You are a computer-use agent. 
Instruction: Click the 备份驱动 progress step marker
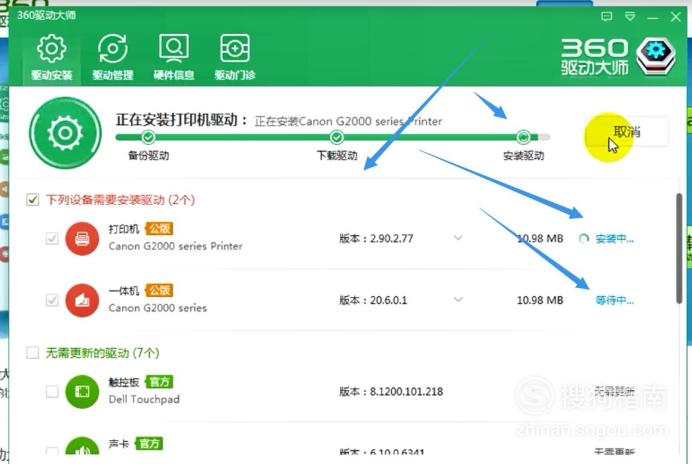click(x=148, y=137)
